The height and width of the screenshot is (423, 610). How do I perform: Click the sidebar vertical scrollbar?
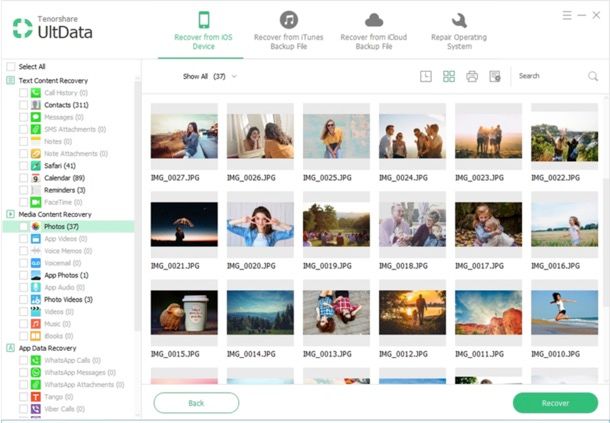[x=137, y=204]
